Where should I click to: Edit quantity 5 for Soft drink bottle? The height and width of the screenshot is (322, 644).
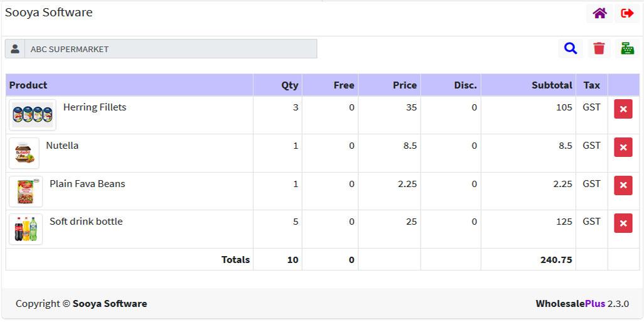(x=277, y=222)
